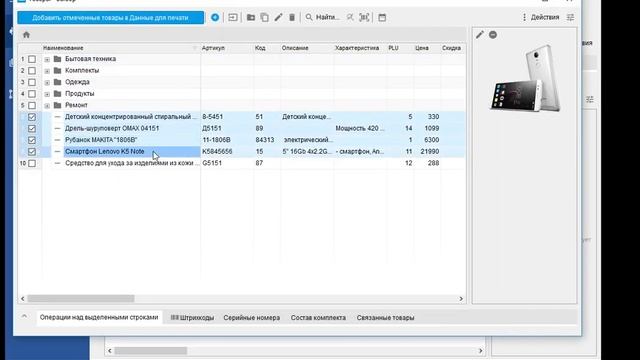Click the cancel-search icon next to Найти
Image resolution: width=640 pixels, height=360 pixels.
click(350, 18)
